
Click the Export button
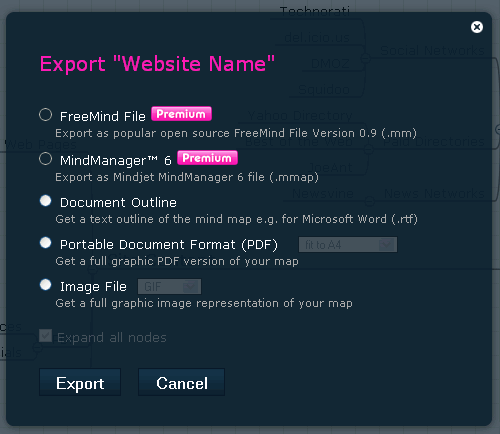80,382
